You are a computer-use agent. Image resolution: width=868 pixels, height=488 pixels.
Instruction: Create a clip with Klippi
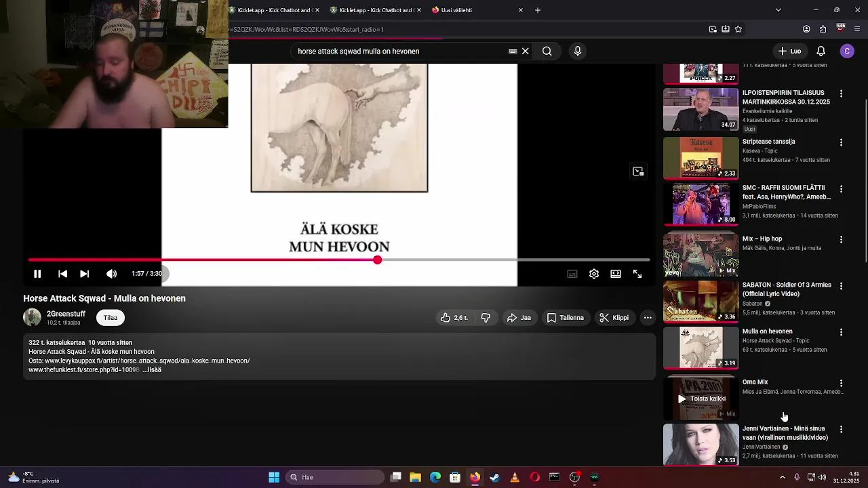614,317
